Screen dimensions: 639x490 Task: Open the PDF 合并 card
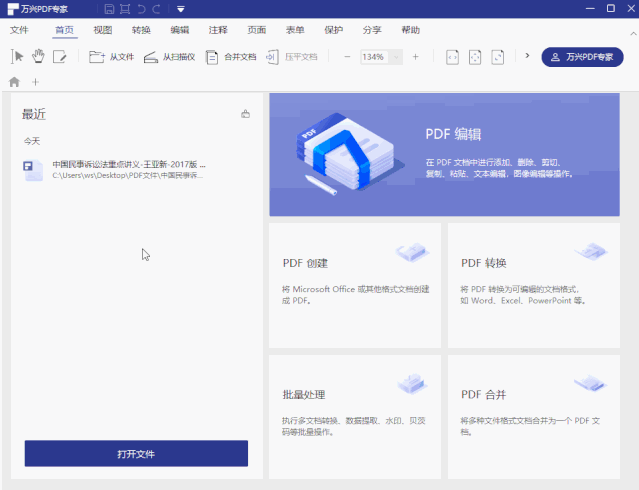(534, 417)
